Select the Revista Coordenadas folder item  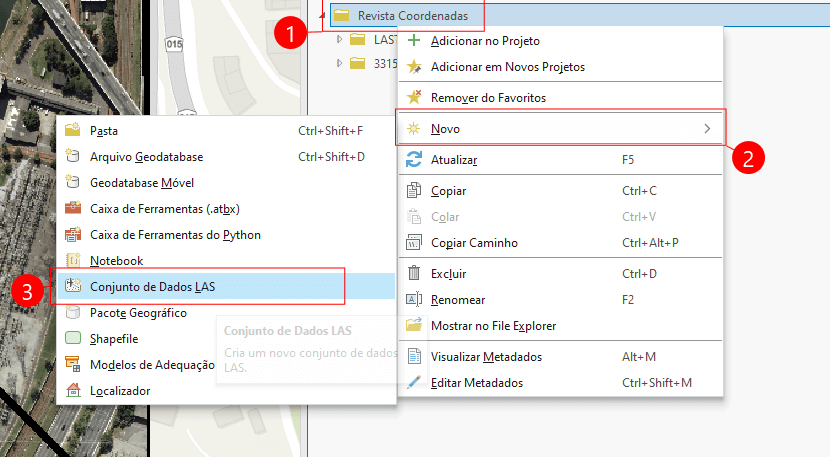click(x=412, y=16)
